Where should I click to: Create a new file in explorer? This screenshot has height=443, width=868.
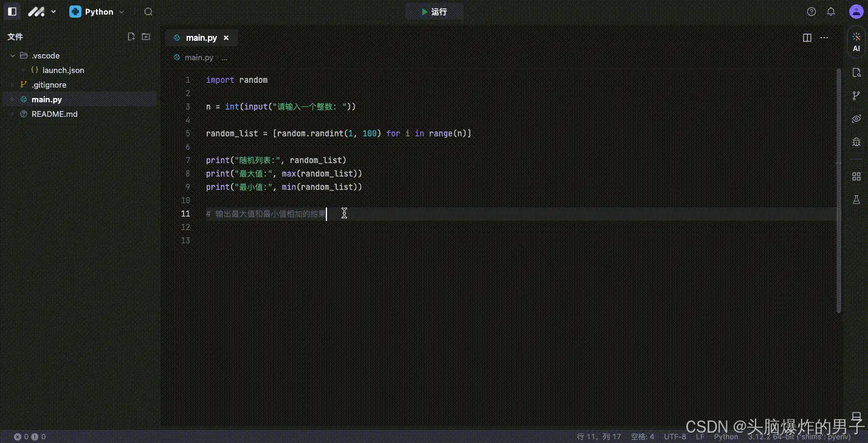[x=131, y=37]
